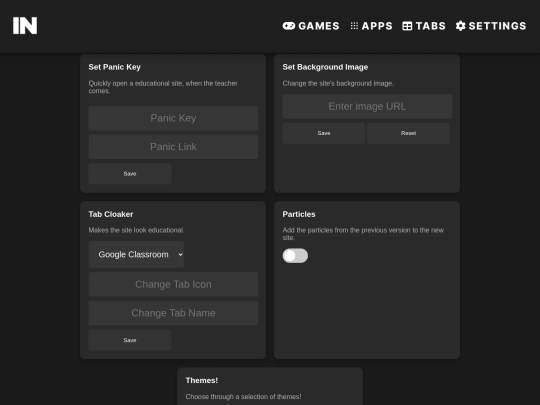Click 'Makes the site look educational.' text
540x405 pixels.
pos(136,230)
